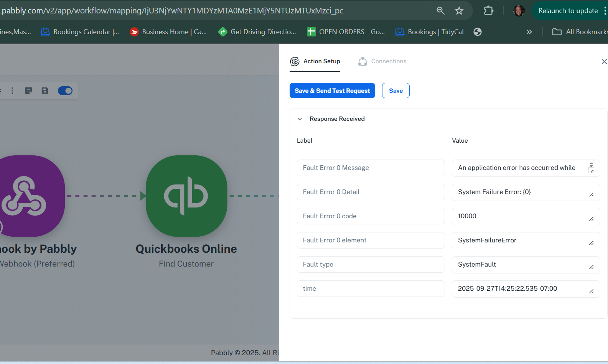Open Business Home bookmark
Image resolution: width=608 pixels, height=364 pixels.
pos(168,32)
